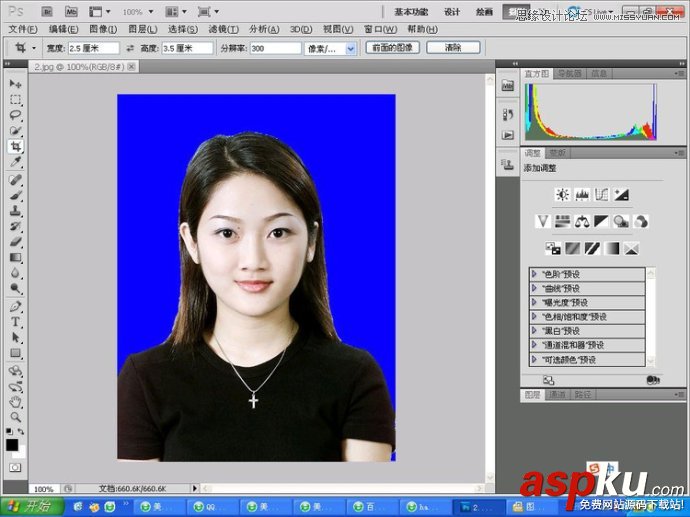Image resolution: width=690 pixels, height=517 pixels.
Task: Click the resolution input field
Action: (275, 48)
